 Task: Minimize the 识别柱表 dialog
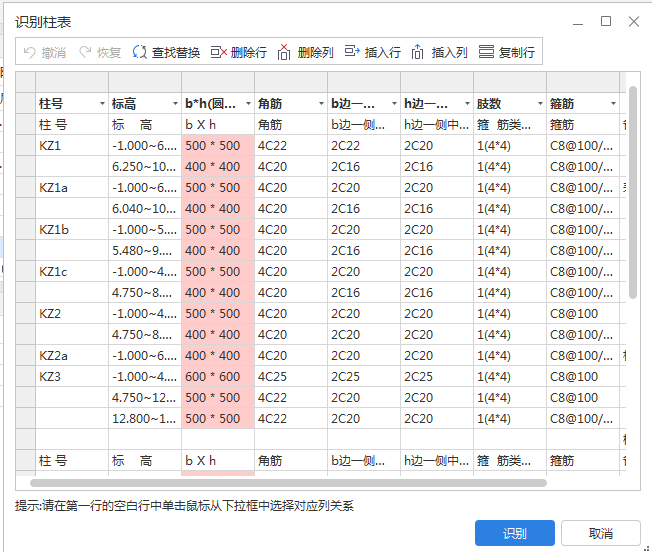(x=578, y=23)
